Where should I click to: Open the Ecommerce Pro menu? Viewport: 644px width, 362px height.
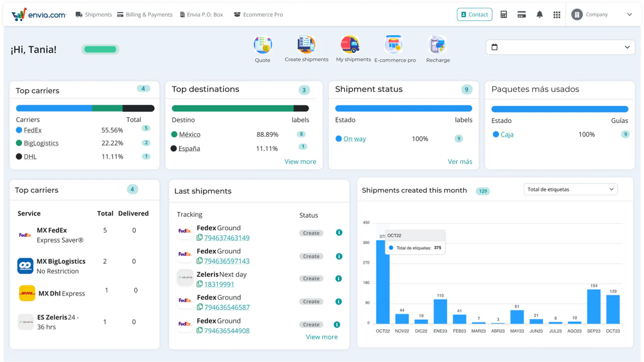coord(259,15)
